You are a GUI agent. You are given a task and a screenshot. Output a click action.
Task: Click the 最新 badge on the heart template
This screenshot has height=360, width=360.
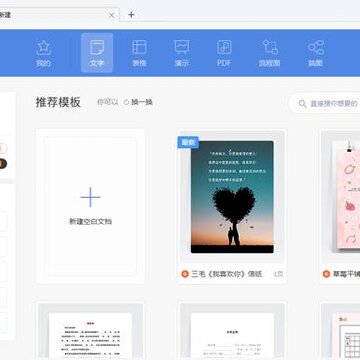tap(188, 143)
